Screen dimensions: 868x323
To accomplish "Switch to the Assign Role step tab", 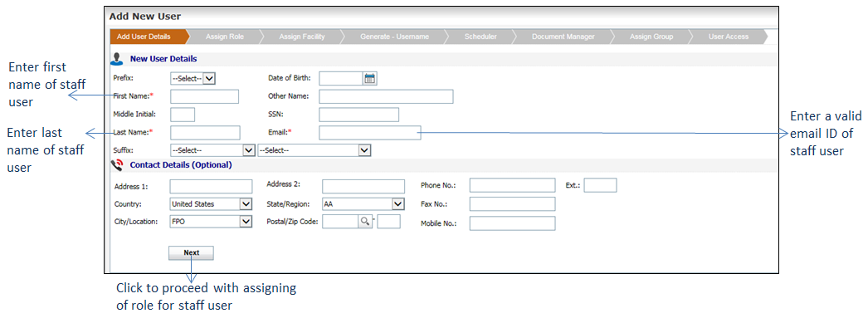I will [x=225, y=37].
